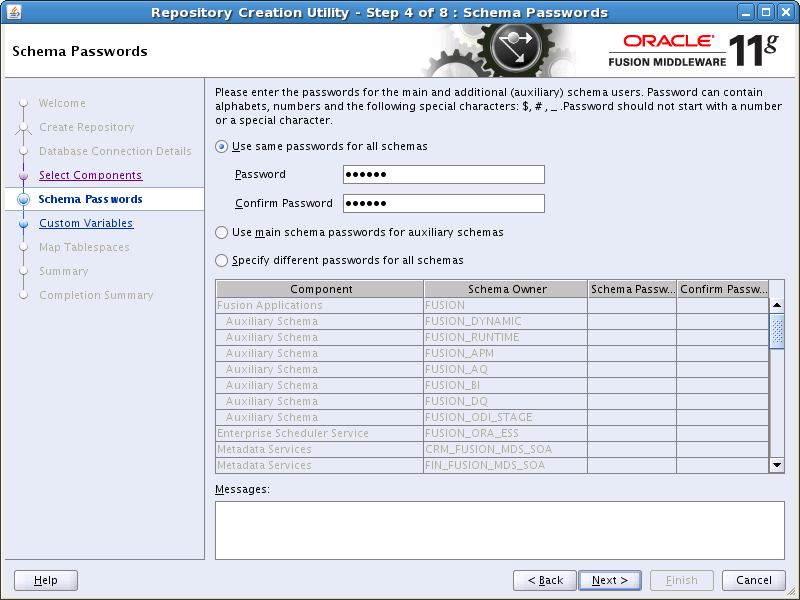Viewport: 800px width, 600px height.
Task: Focus the Password input field
Action: coord(443,174)
